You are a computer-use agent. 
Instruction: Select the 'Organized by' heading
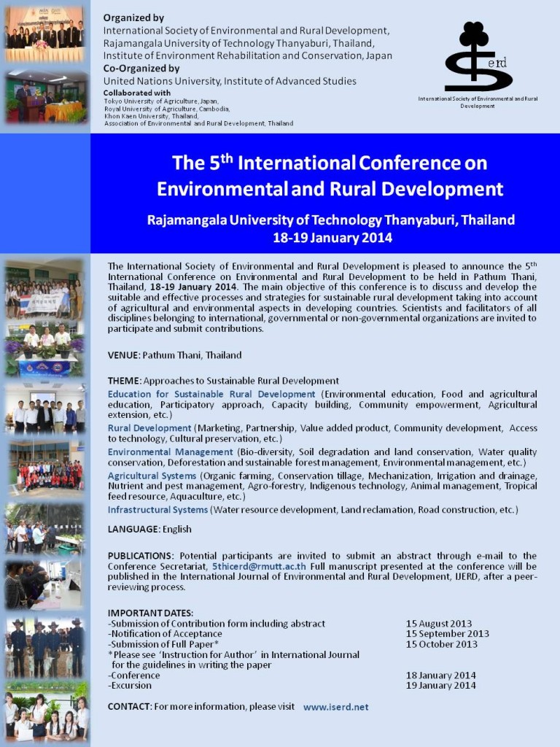click(x=134, y=18)
